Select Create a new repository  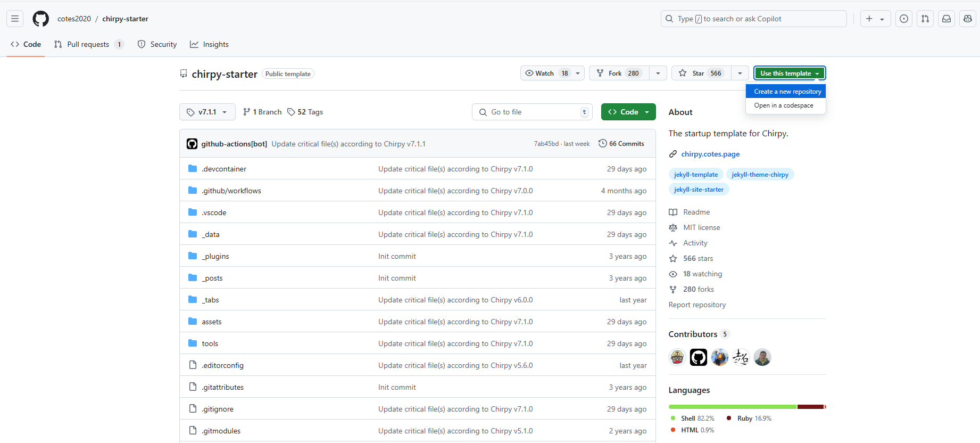click(786, 92)
